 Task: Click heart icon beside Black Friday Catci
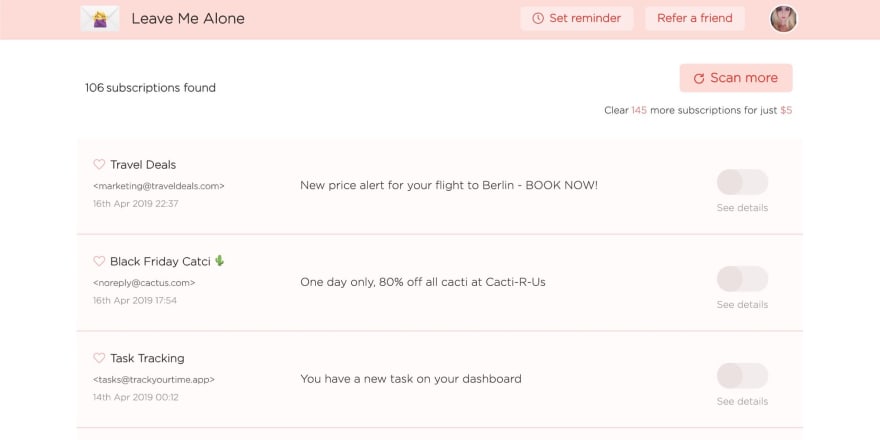point(99,262)
